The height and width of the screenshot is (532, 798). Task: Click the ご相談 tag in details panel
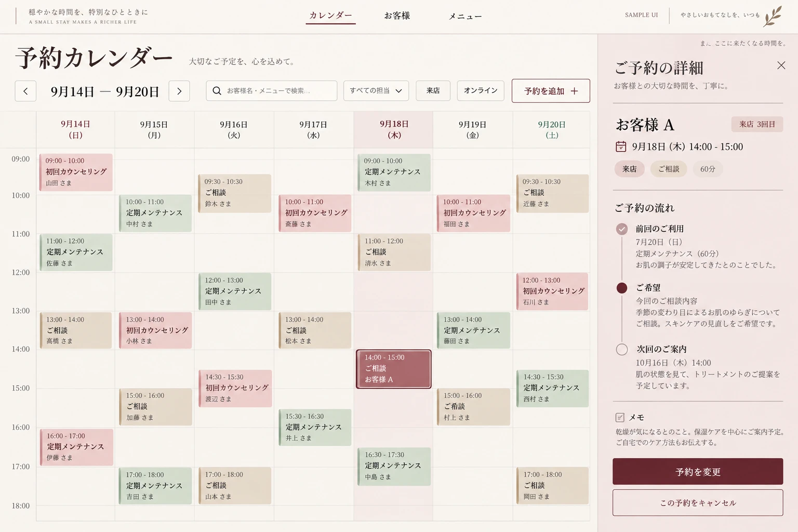[x=669, y=169]
